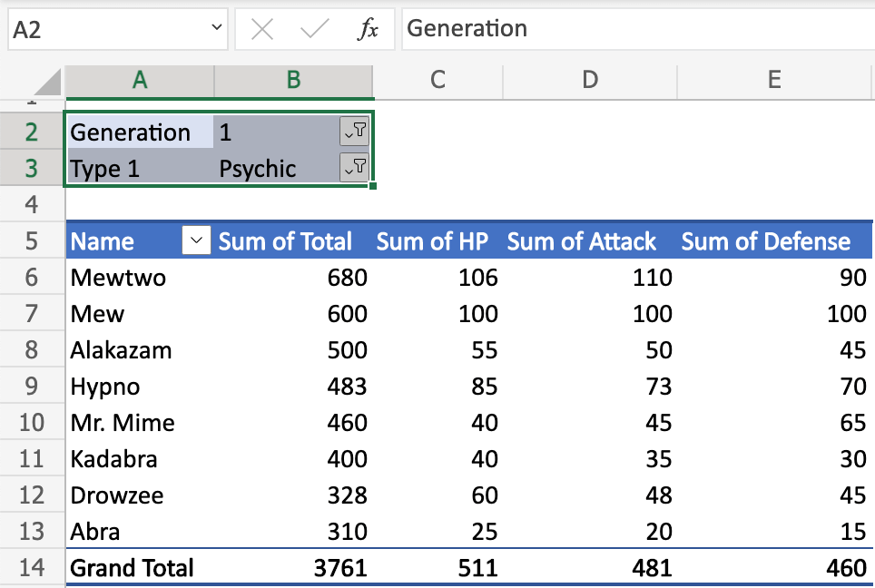Screen dimensions: 875x588
Task: Click the checkmark confirm icon in formula bar
Action: [x=315, y=29]
